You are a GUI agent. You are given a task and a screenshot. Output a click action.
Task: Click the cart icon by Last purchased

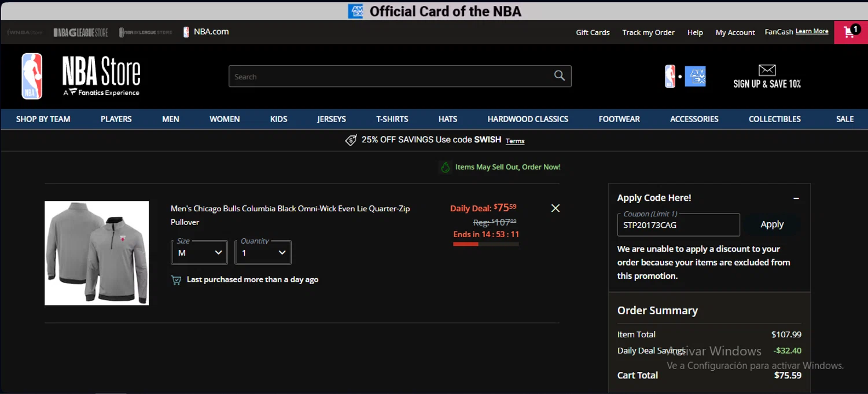tap(176, 280)
